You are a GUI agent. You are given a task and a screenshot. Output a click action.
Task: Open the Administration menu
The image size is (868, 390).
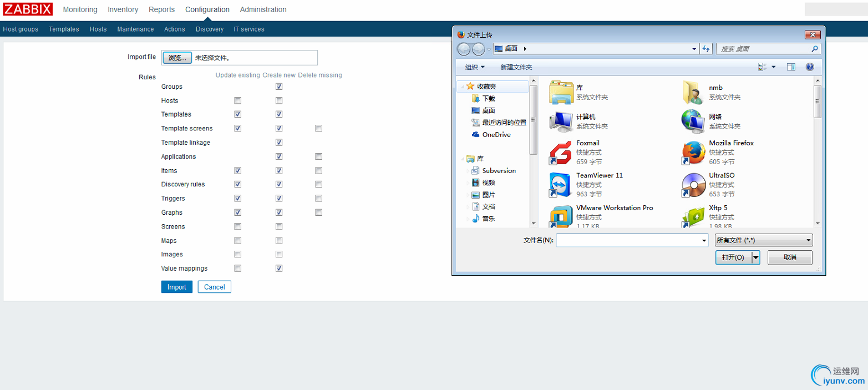[x=263, y=9]
